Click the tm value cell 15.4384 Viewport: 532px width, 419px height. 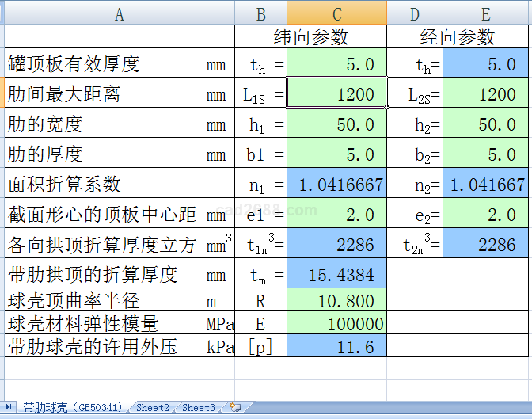pos(336,275)
